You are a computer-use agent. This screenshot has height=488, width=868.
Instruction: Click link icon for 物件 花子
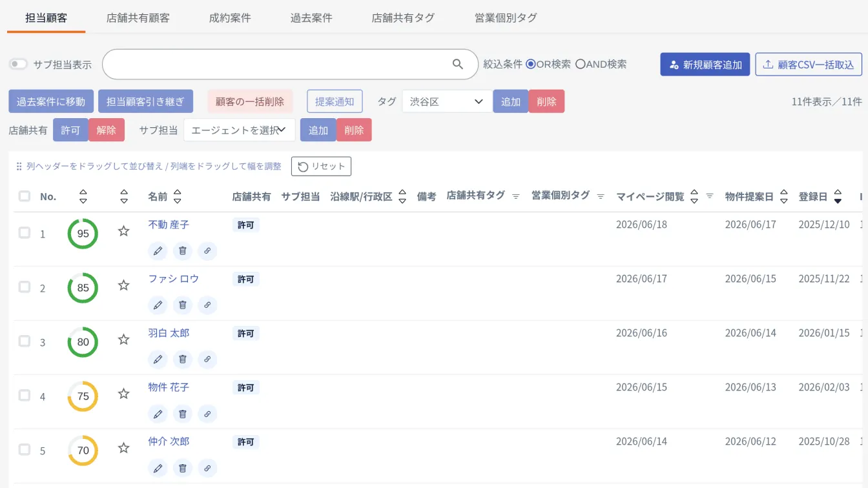coord(207,414)
